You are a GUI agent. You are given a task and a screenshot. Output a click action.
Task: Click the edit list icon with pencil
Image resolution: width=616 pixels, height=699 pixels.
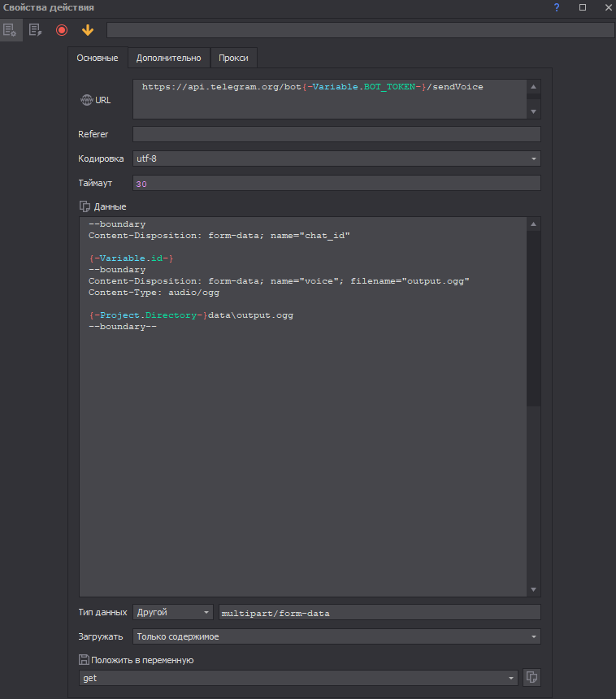click(35, 30)
